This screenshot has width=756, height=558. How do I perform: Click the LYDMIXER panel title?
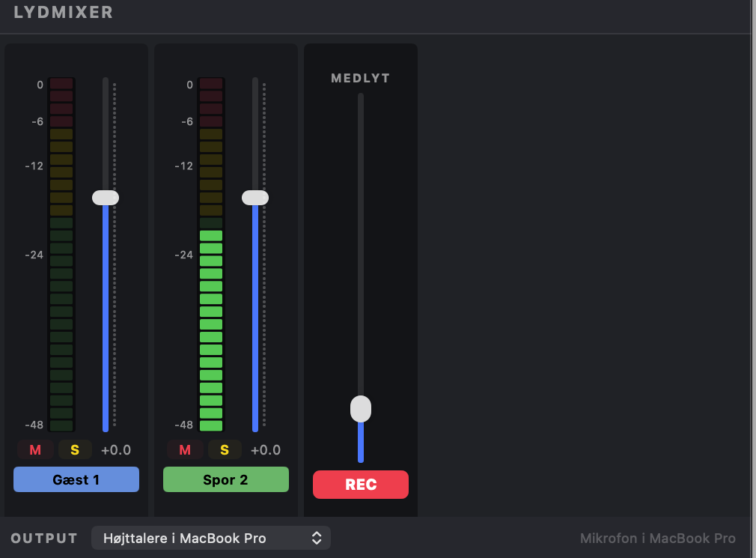(64, 12)
